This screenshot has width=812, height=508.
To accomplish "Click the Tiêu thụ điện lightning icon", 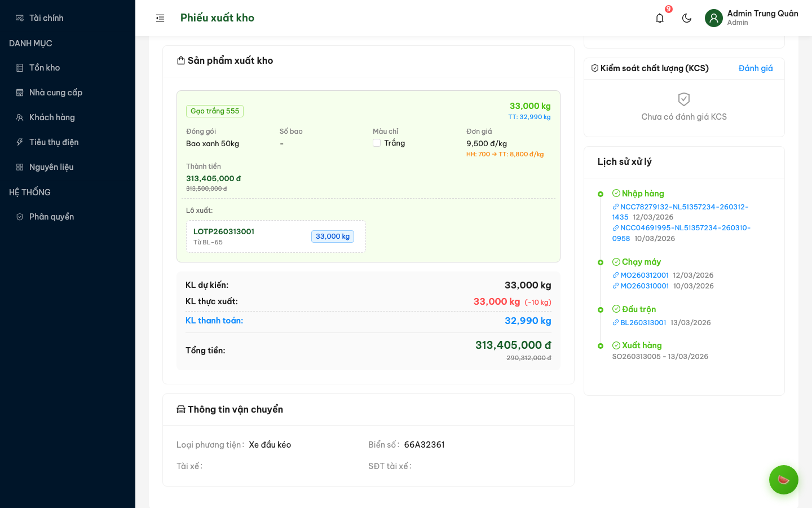I will tap(20, 142).
